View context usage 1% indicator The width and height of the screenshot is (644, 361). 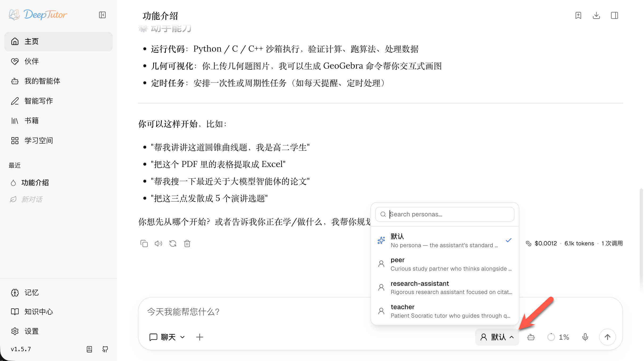click(558, 337)
